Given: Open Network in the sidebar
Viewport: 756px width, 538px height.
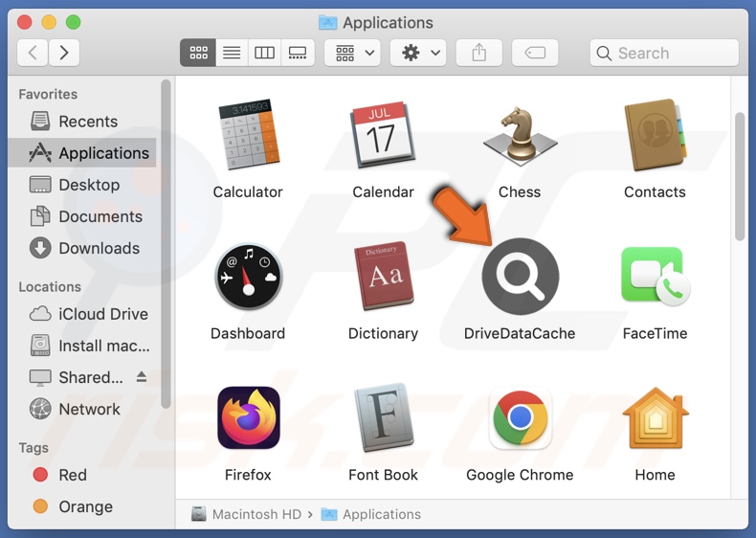Looking at the screenshot, I should coord(82,409).
